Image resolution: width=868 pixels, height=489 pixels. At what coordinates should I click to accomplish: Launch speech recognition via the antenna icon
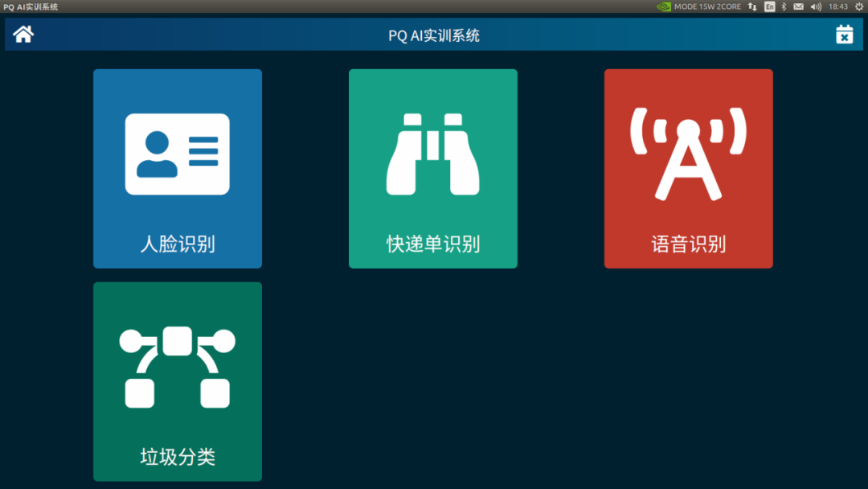point(688,154)
